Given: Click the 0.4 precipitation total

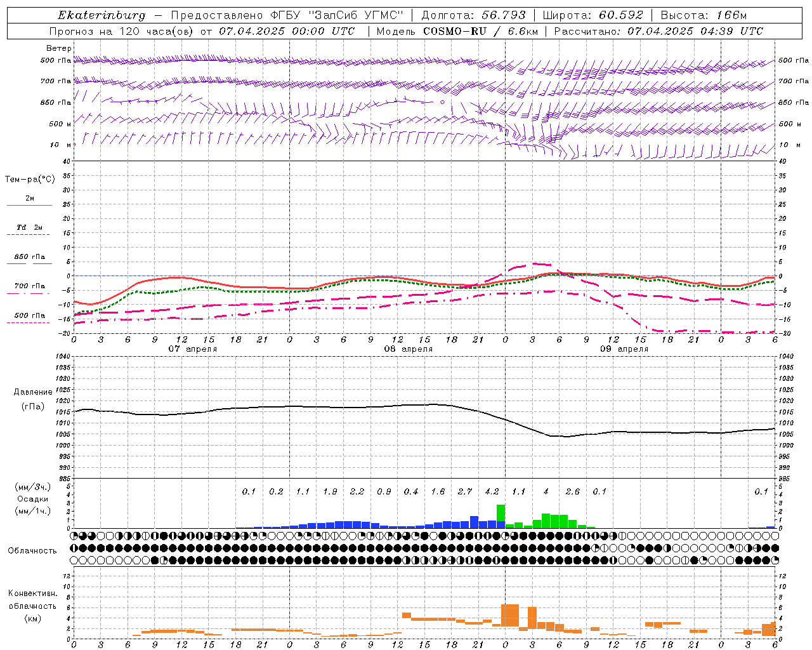Looking at the screenshot, I should tap(411, 491).
